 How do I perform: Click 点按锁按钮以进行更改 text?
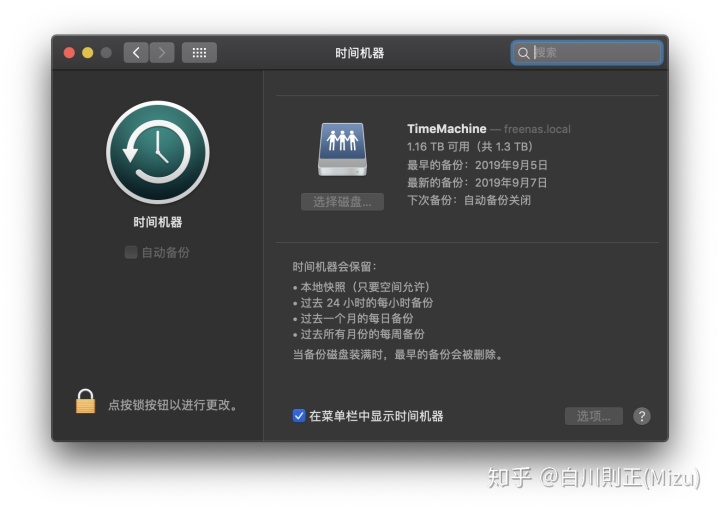pos(173,405)
